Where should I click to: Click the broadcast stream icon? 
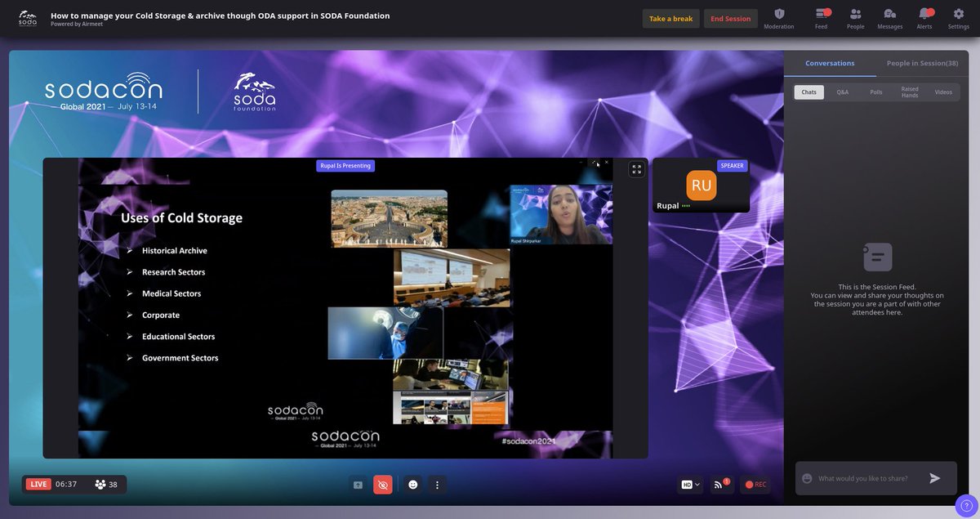(x=719, y=485)
